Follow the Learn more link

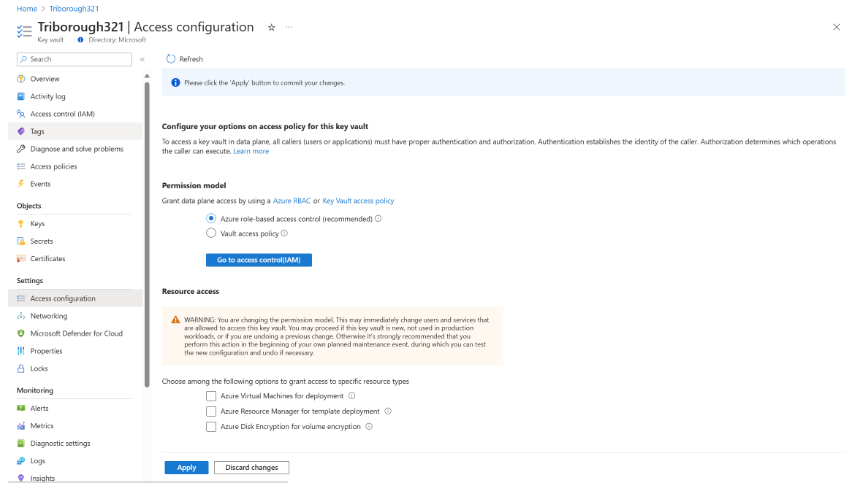pyautogui.click(x=251, y=151)
